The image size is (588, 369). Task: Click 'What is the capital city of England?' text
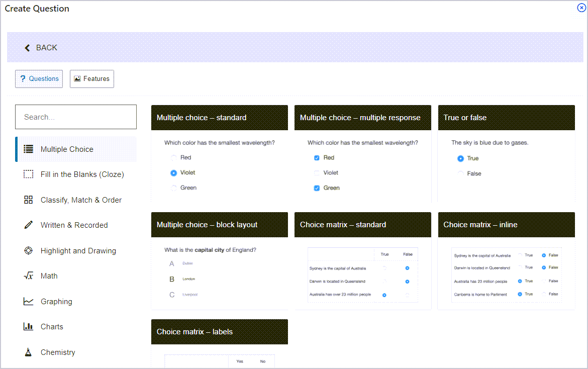[210, 250]
